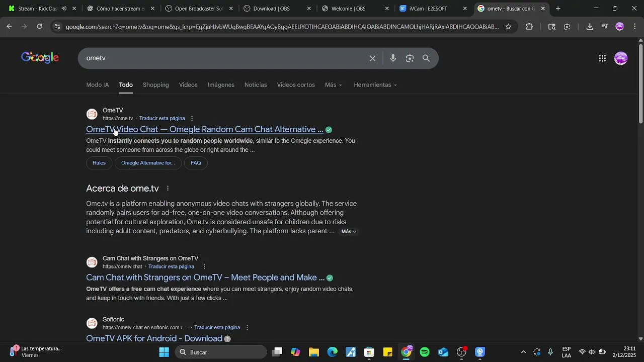Switch to the Open Broadcaster Software tab
Image resolution: width=644 pixels, height=362 pixels.
(x=199, y=9)
